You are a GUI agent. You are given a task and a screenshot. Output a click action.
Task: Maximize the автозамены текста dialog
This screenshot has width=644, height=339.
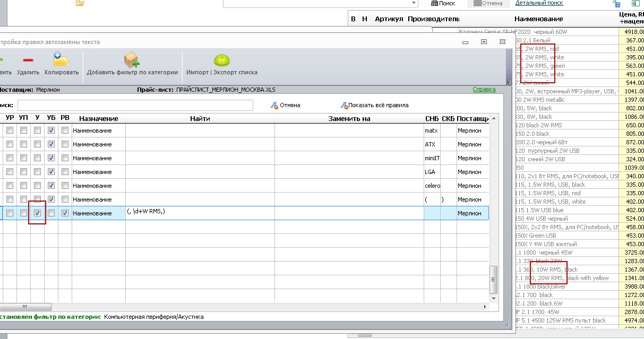[x=484, y=42]
